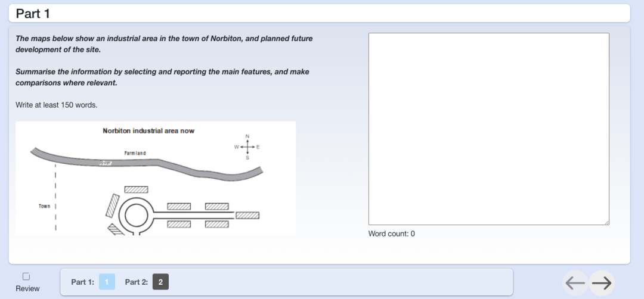Click the text area resize handle

[606, 222]
